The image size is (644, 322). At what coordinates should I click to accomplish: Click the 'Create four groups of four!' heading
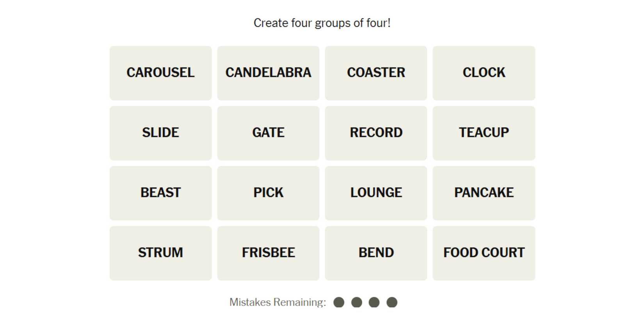(322, 23)
